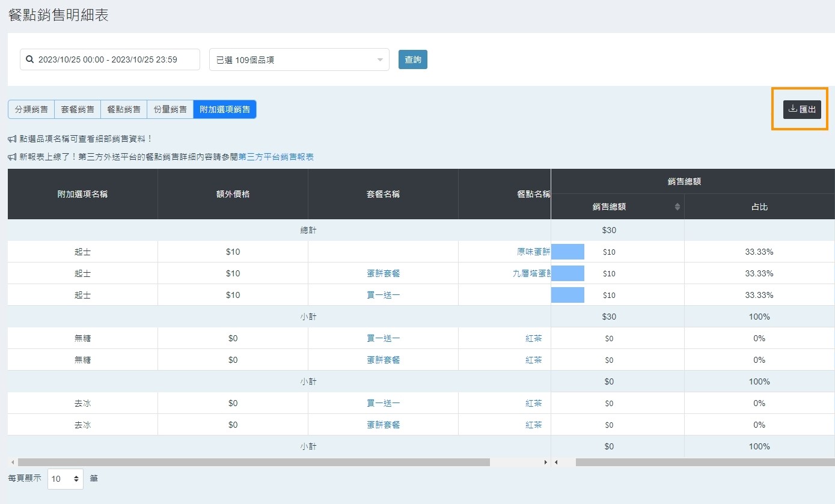The image size is (835, 504).
Task: Click the left arrow of the left table scrollbar
Action: click(12, 463)
